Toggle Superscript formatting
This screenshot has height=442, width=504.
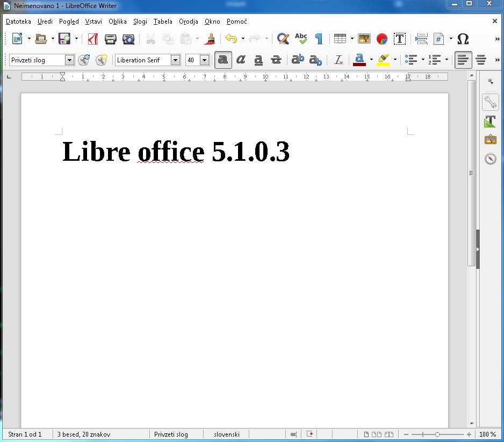coord(298,60)
